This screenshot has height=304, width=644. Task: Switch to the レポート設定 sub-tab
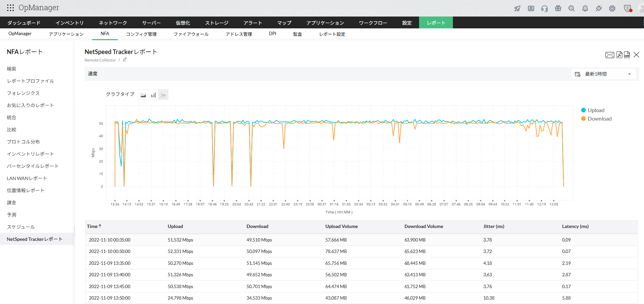tap(332, 34)
